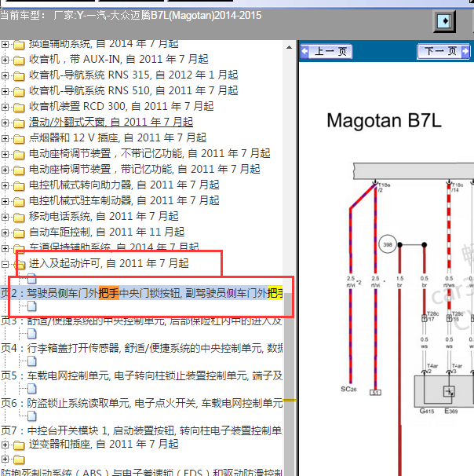Click the page document icon above 页2 row
Image resolution: width=474 pixels, height=476 pixels.
pos(32,278)
